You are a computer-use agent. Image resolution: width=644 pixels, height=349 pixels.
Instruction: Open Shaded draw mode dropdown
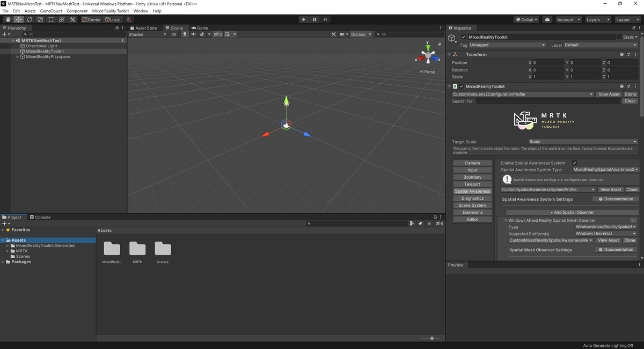pyautogui.click(x=148, y=34)
